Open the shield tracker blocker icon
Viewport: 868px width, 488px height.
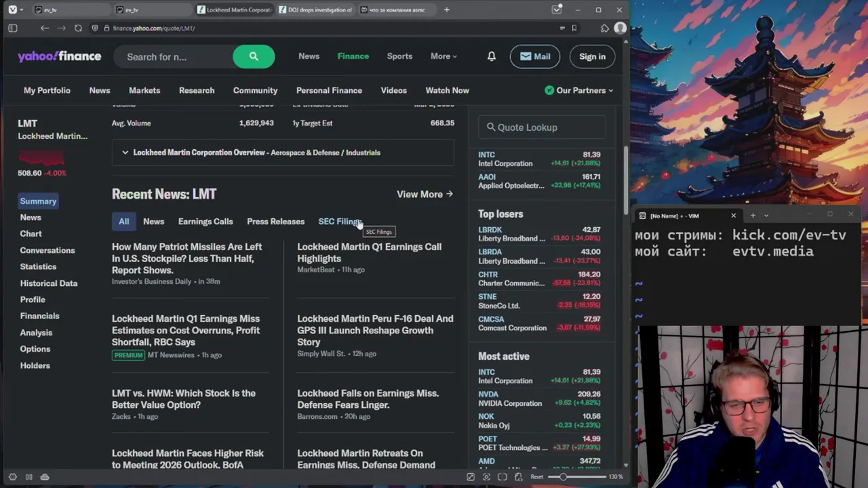coord(95,28)
